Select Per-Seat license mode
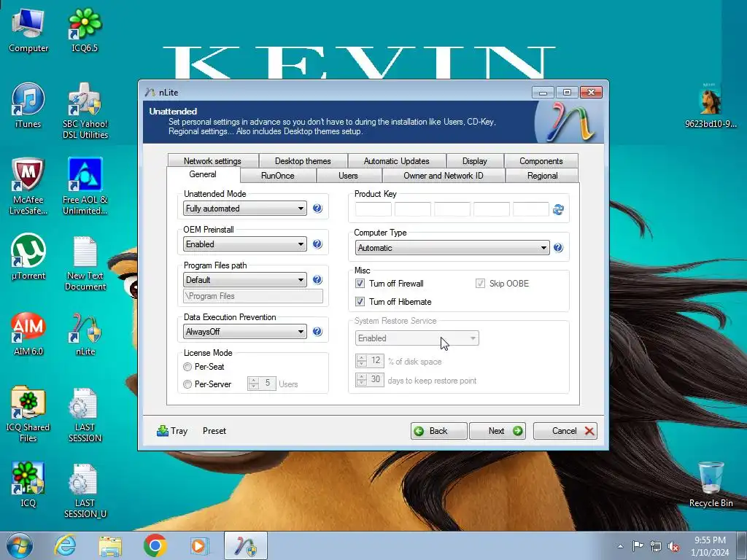The width and height of the screenshot is (747, 560). 187,367
